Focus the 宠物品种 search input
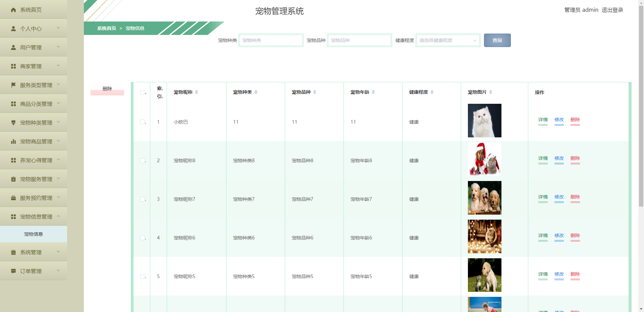The image size is (644, 312). pos(360,40)
